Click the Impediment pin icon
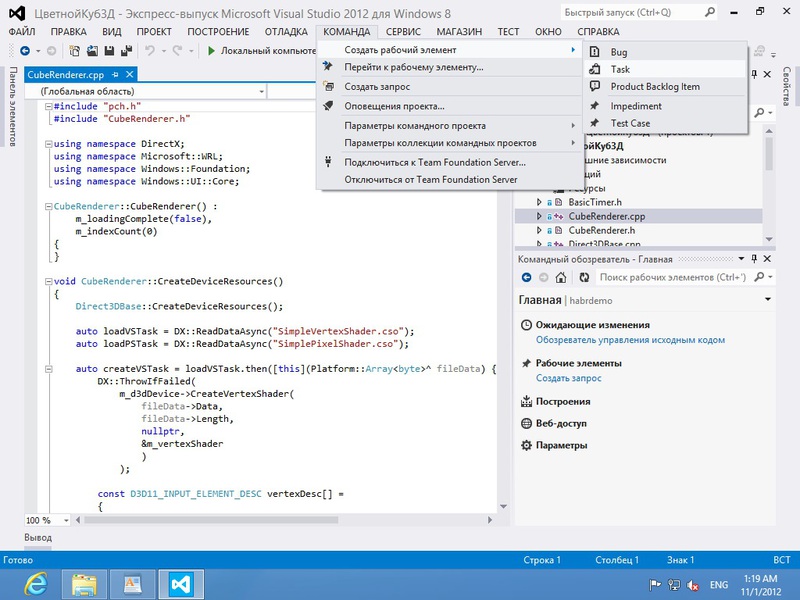The image size is (800, 600). click(594, 106)
